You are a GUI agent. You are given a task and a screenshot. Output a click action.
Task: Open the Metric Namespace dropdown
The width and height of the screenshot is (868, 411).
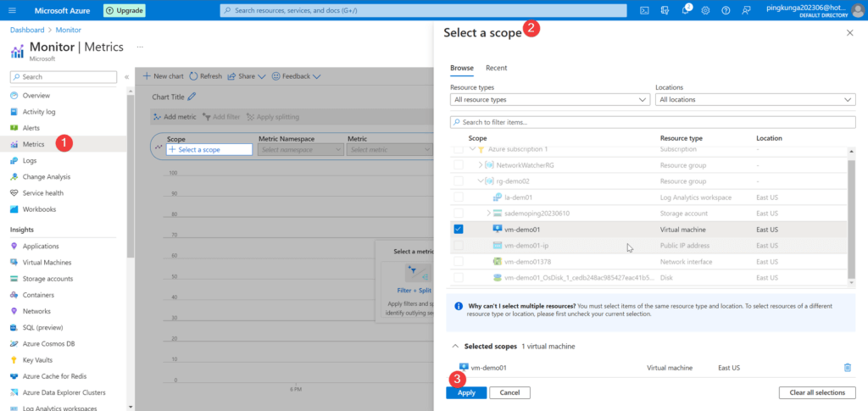(301, 149)
